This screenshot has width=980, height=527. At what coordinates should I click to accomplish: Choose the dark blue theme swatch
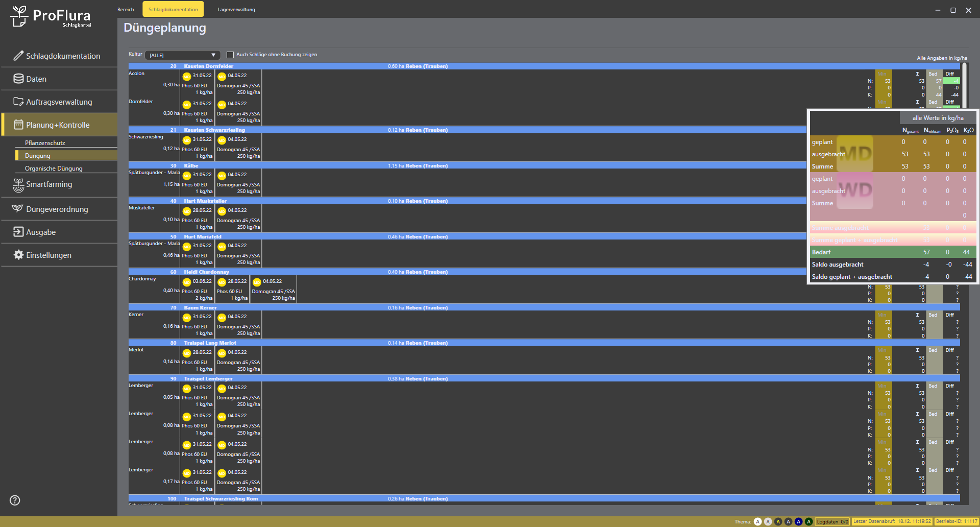798,521
